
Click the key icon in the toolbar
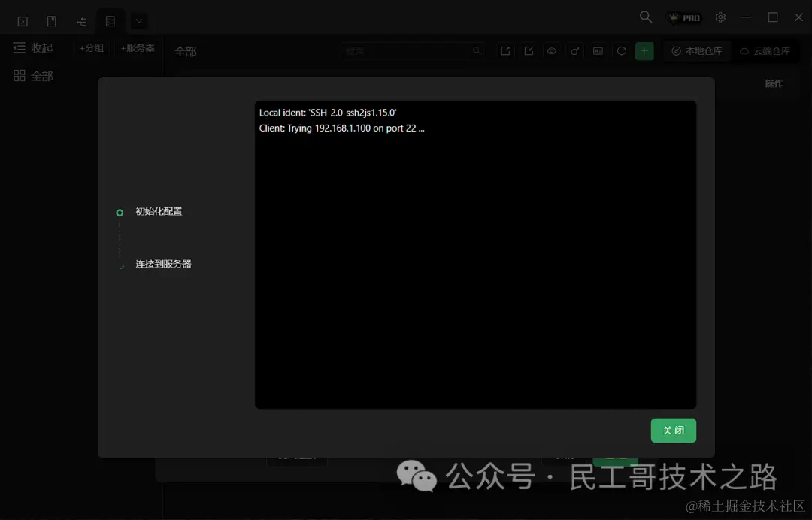pos(574,50)
